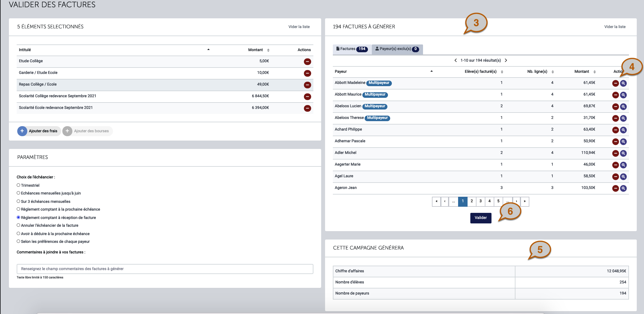Exclude payer Adhemar Pascale
The height and width of the screenshot is (314, 644).
point(615,141)
